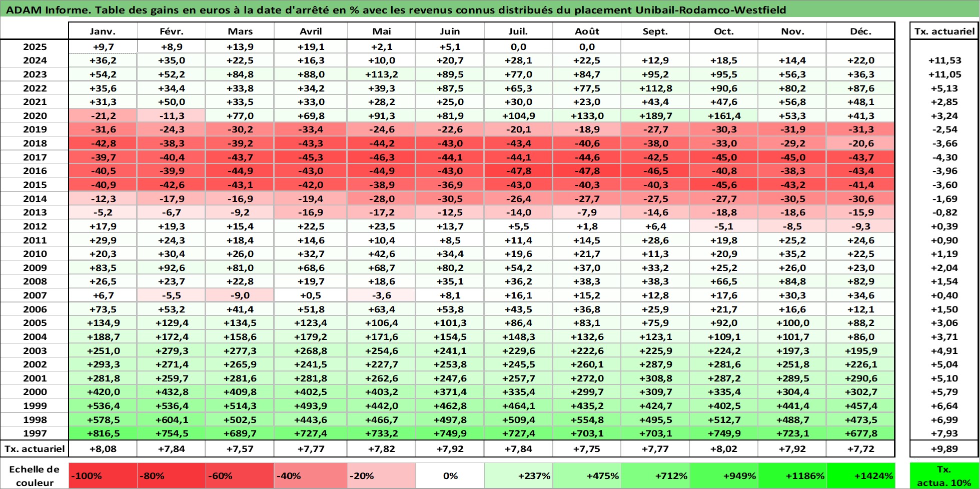Click the 2007 Mars cell '-9,0'
The width and height of the screenshot is (980, 489).
coord(240,295)
